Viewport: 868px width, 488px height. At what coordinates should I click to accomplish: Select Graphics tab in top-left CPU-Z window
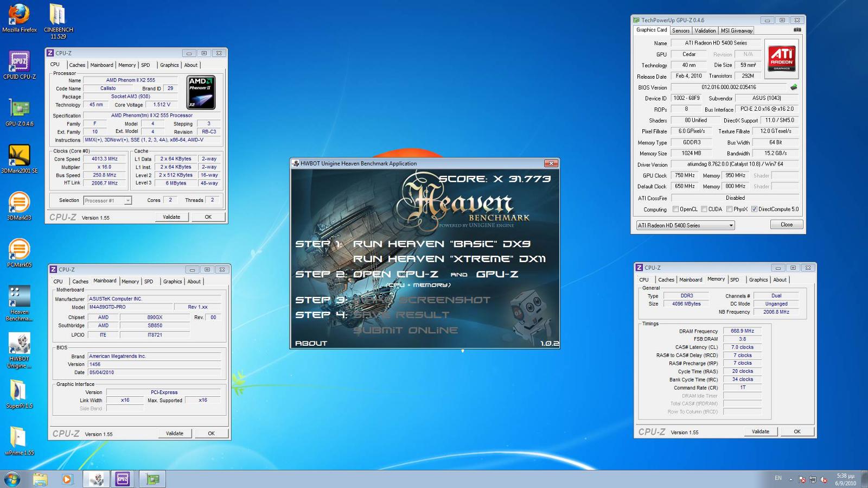169,65
